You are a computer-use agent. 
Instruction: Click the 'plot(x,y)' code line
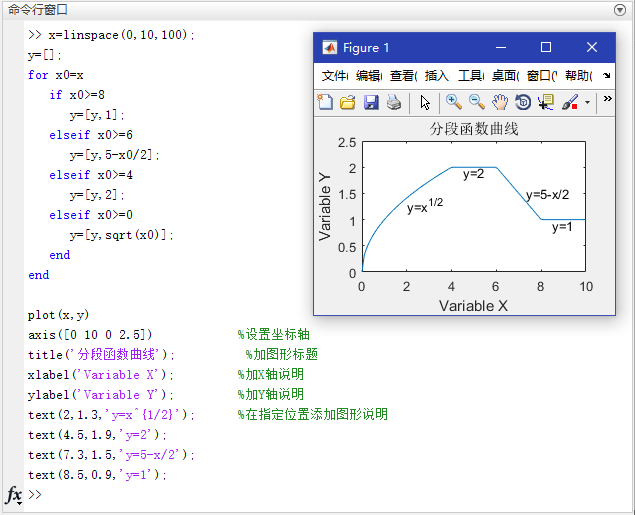click(x=58, y=315)
